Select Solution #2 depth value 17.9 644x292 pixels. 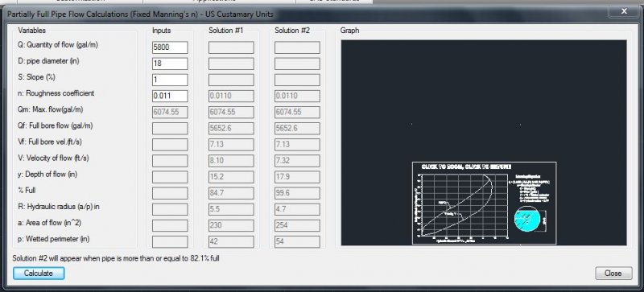click(x=297, y=177)
